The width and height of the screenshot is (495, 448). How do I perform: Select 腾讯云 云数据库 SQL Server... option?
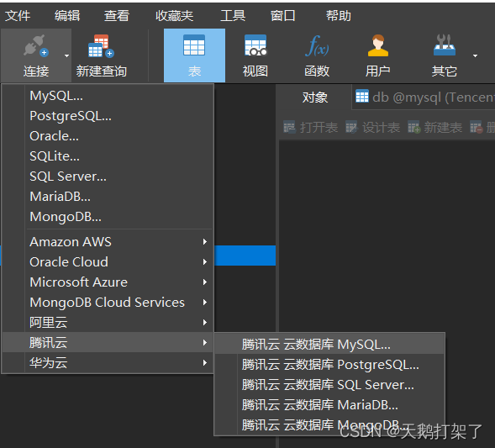(x=329, y=385)
